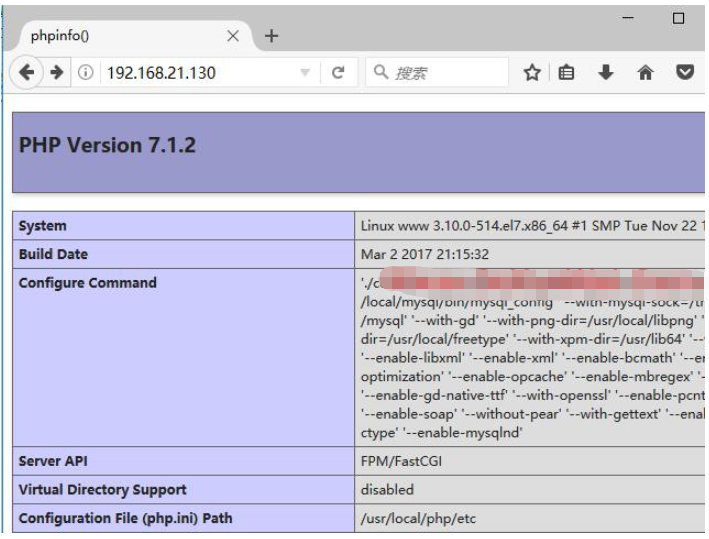The image size is (709, 539).
Task: Select the Configure Command label
Action: [x=87, y=283]
